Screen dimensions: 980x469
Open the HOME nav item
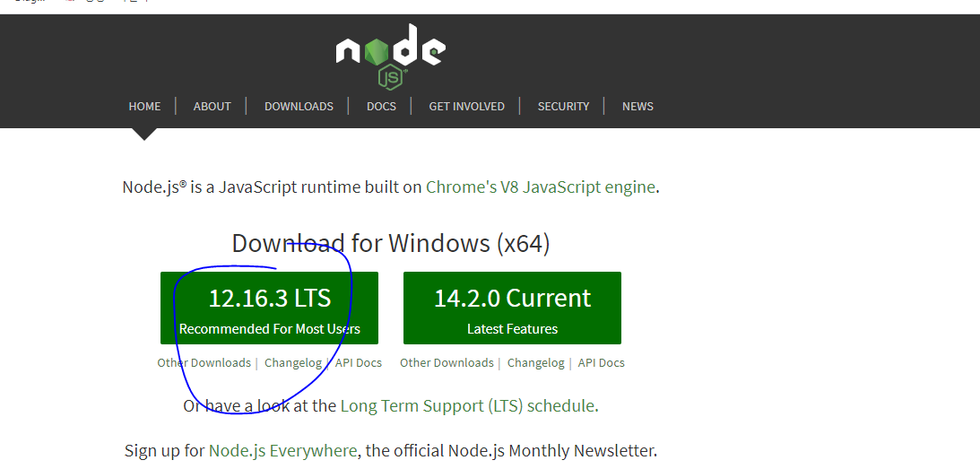click(x=144, y=107)
